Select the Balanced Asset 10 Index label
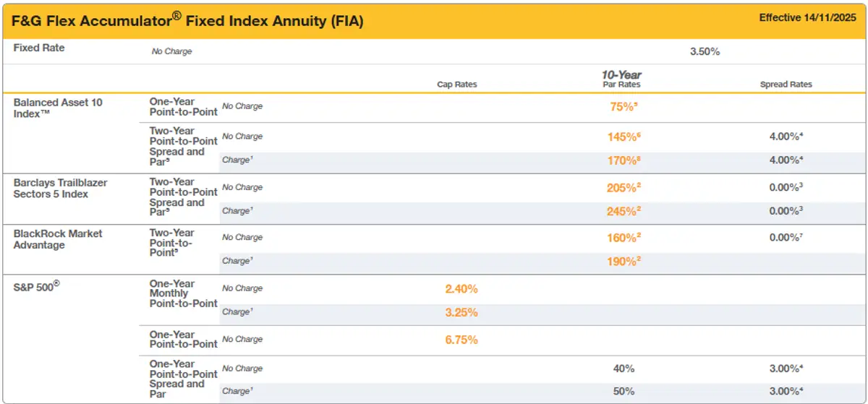This screenshot has height=404, width=868. (x=58, y=108)
